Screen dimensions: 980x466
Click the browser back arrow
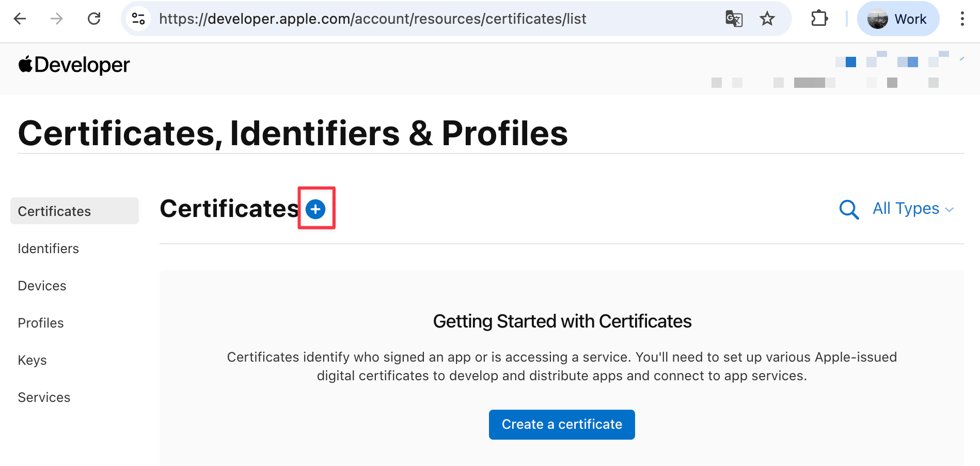20,19
